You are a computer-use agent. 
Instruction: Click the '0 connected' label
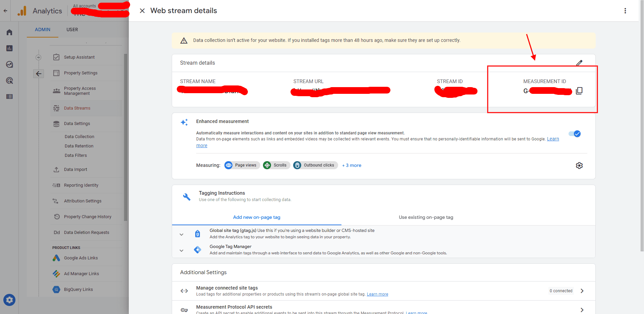tap(561, 291)
